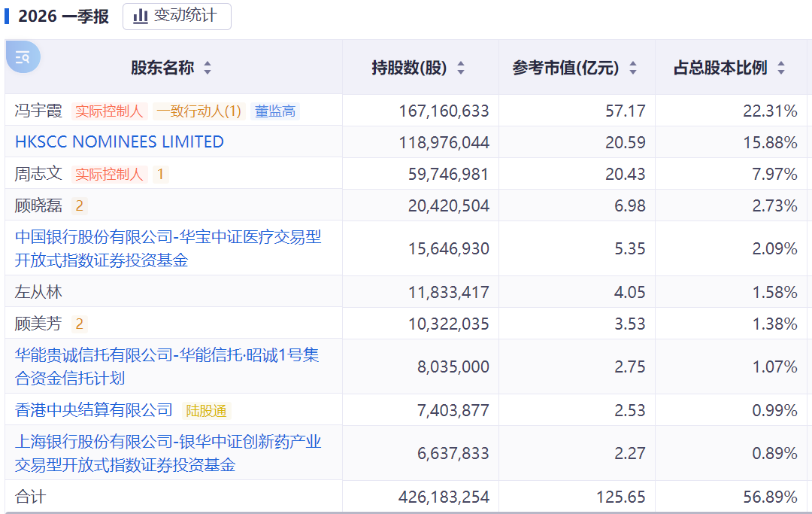The width and height of the screenshot is (812, 514).
Task: Select percentage 7.97%
Action: 774,174
